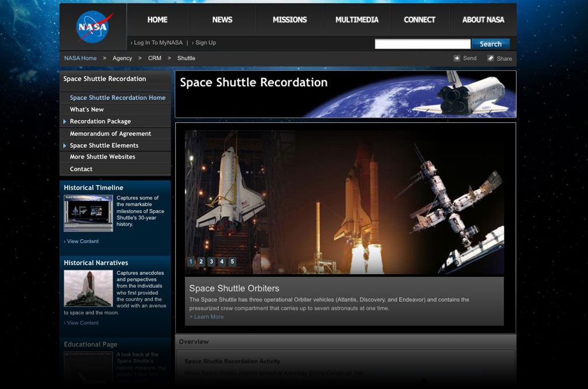Switch the carousel to slide 5
Screen dimensions: 588x389
click(232, 261)
